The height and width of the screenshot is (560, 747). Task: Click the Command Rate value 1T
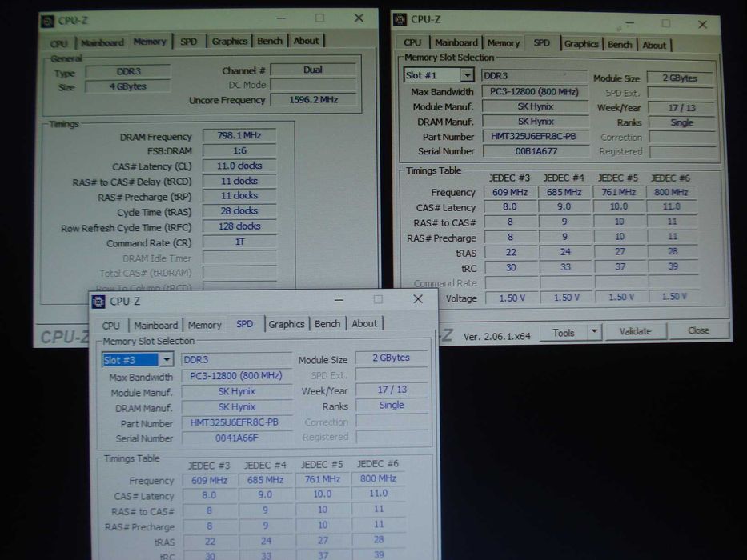pos(239,242)
